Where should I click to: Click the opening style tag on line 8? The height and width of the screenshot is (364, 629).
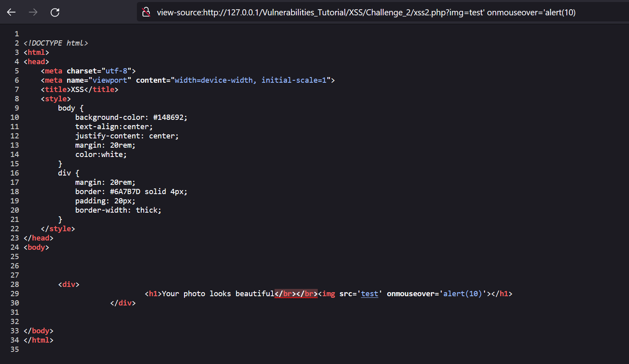pos(56,99)
